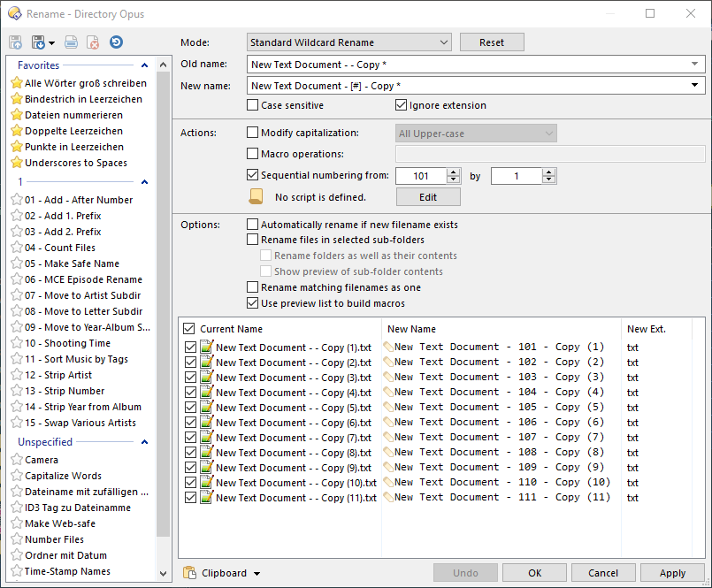Open the Old name history dropdown arrow
Viewport: 712px width, 588px height.
tap(694, 64)
